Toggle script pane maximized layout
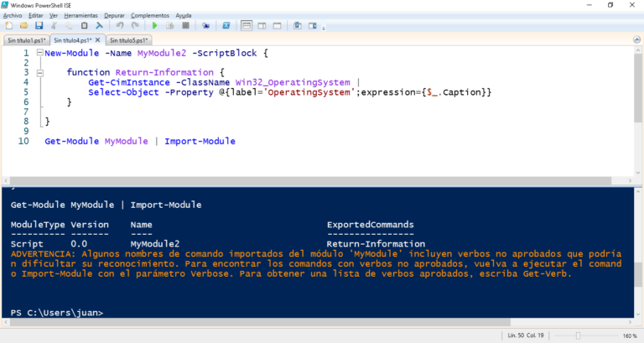 pos(278,26)
